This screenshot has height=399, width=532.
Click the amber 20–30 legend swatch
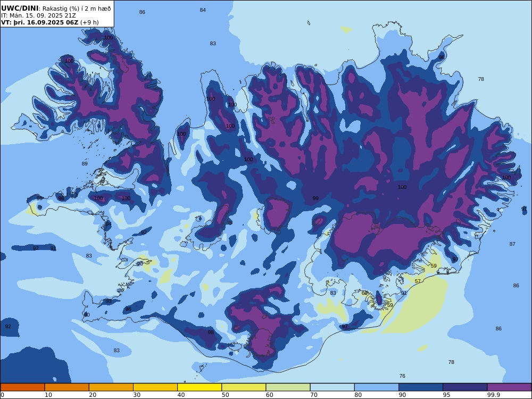click(111, 387)
